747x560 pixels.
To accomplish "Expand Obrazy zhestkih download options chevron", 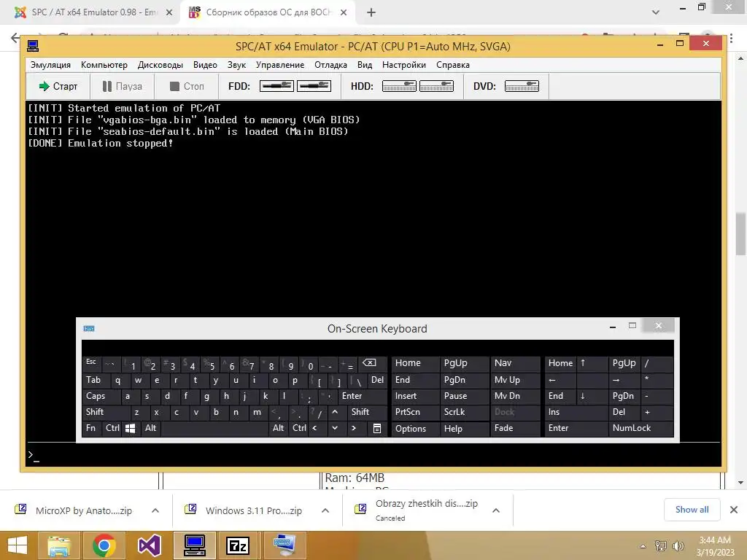I will pyautogui.click(x=496, y=510).
